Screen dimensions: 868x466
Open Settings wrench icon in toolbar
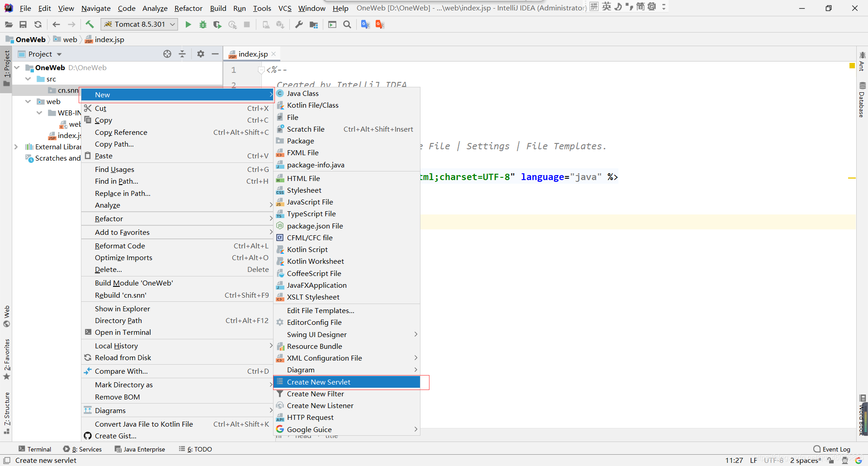(299, 24)
